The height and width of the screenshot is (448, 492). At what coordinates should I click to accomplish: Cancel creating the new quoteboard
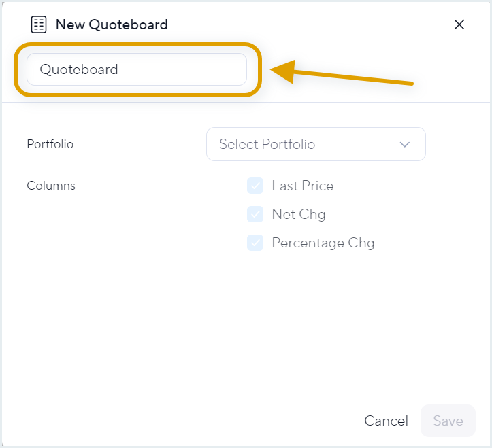tap(386, 421)
